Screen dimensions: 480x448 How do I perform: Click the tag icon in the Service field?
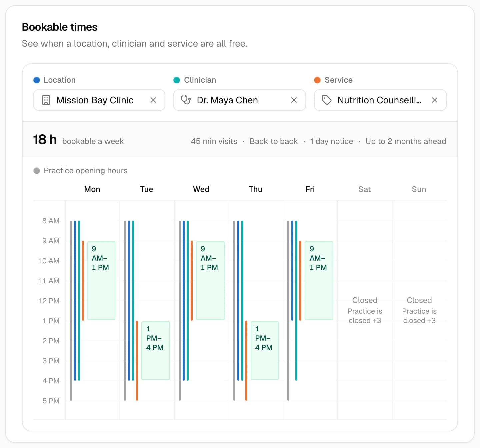tap(326, 100)
